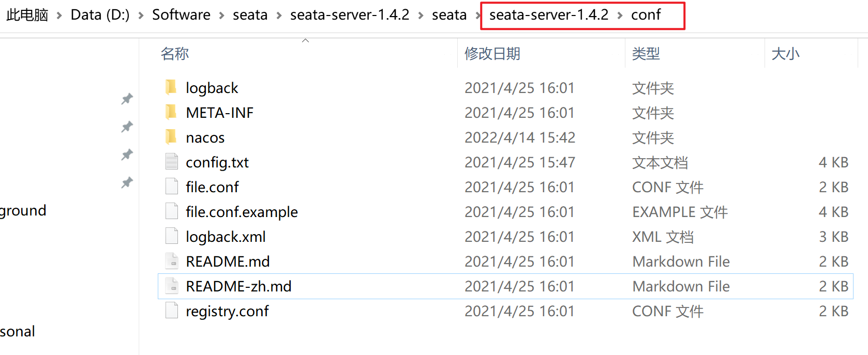The height and width of the screenshot is (355, 868).
Task: Click the nacos folder icon
Action: (171, 137)
